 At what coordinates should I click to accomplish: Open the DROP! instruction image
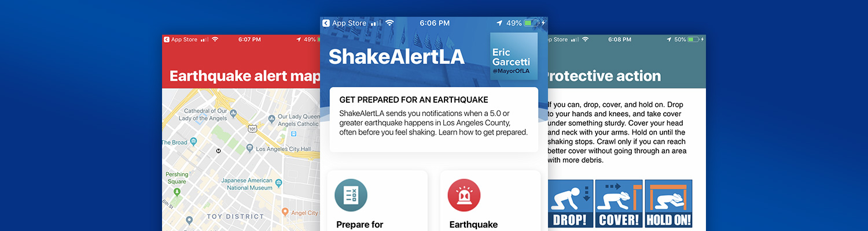(570, 203)
